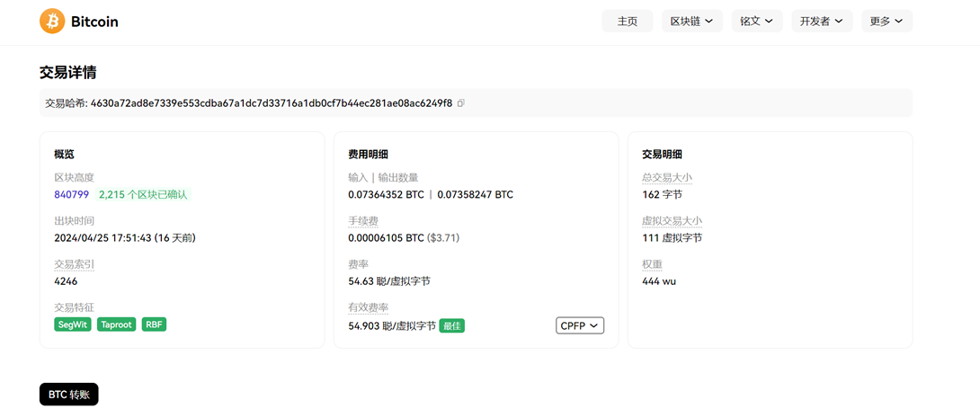Copy the transaction hash with copy icon

coord(460,103)
